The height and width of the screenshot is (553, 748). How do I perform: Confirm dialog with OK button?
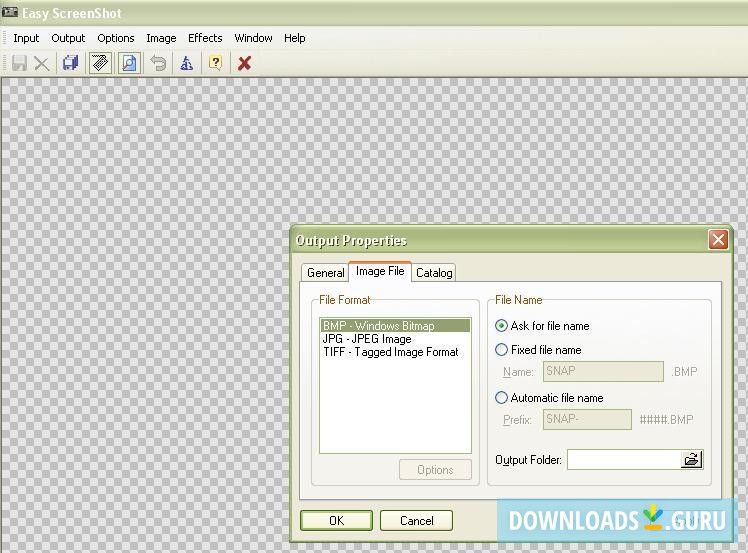click(336, 521)
